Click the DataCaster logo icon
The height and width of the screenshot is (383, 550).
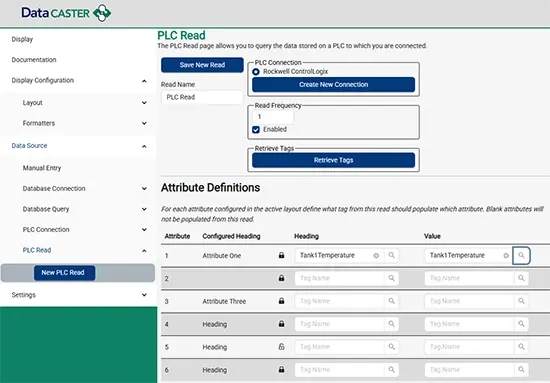pos(102,13)
